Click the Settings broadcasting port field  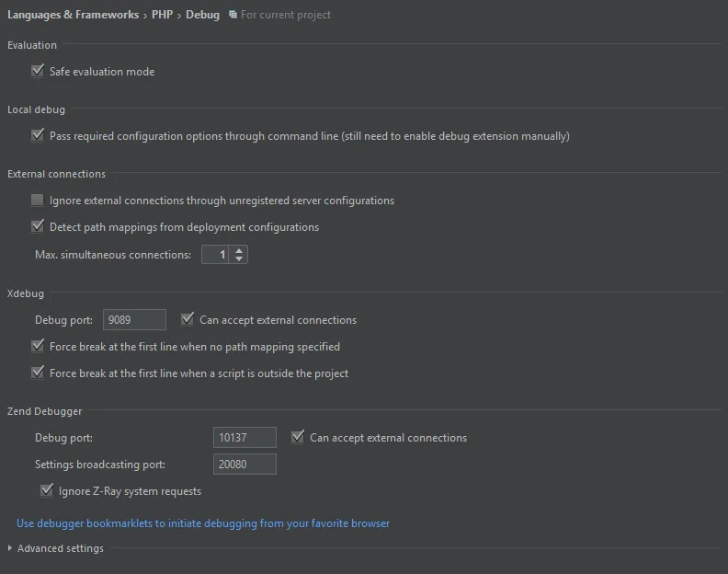click(245, 465)
